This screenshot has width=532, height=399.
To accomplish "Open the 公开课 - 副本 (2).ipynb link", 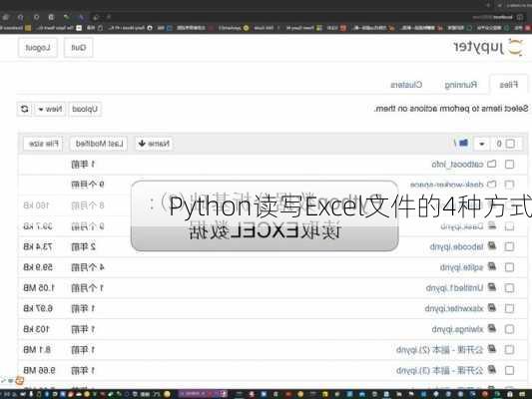I will pyautogui.click(x=440, y=350).
